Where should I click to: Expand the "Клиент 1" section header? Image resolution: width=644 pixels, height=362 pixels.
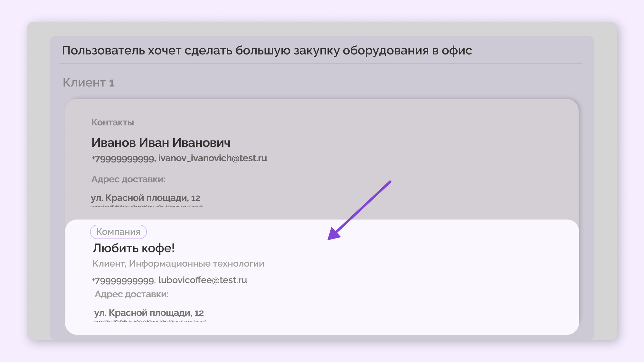[89, 82]
